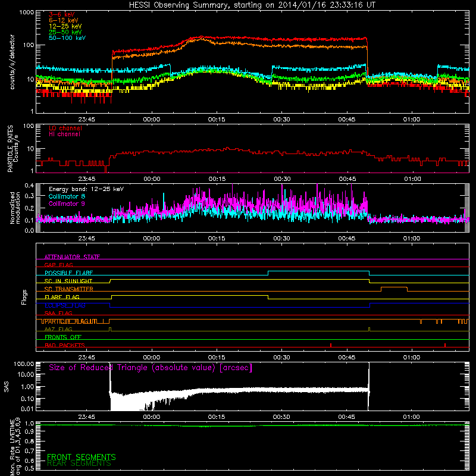Click '01:00' time label under the Flags panel
The height and width of the screenshot is (476, 476).
[412, 358]
